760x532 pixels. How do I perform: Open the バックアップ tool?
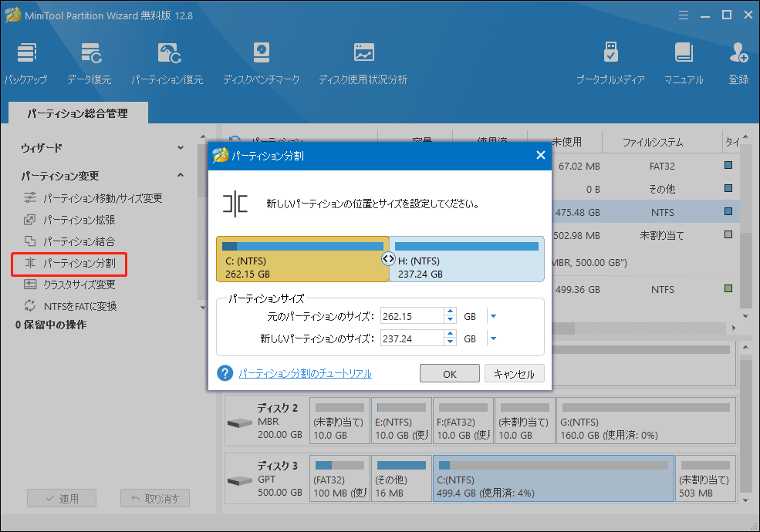26,63
